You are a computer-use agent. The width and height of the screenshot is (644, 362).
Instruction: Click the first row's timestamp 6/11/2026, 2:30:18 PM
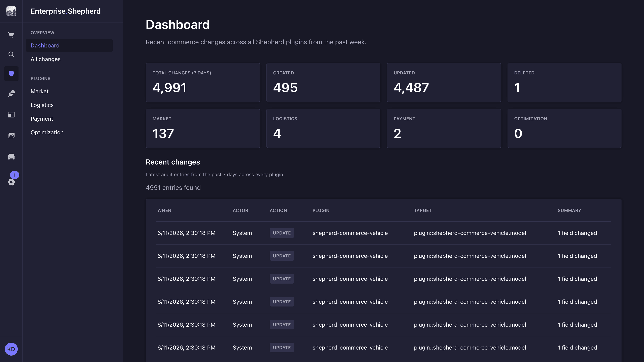(186, 233)
